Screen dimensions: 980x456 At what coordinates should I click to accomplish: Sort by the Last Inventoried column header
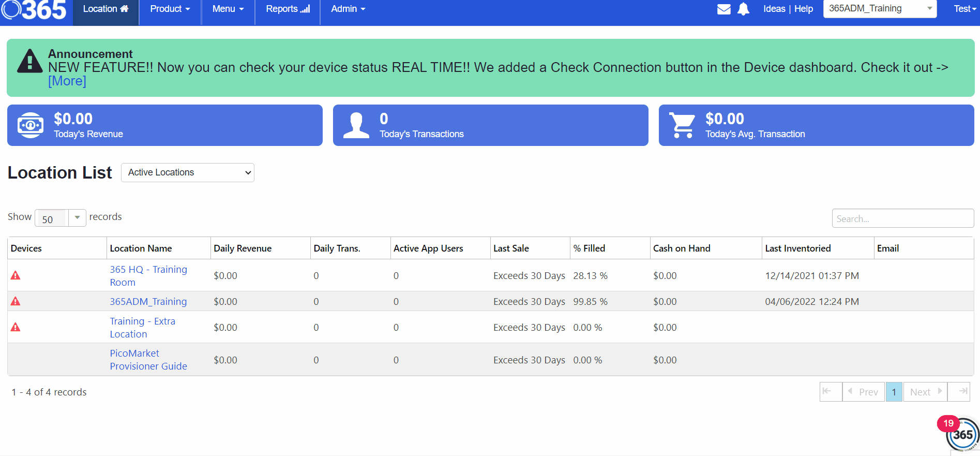[x=818, y=248]
